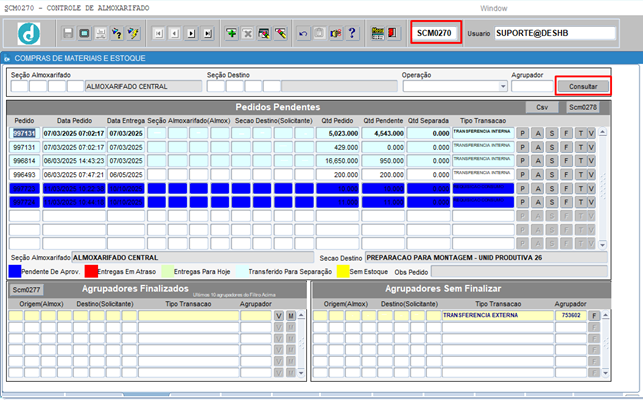Click the blue Pendente De Aprov. swatch
Image resolution: width=643 pixels, height=400 pixels.
click(15, 272)
